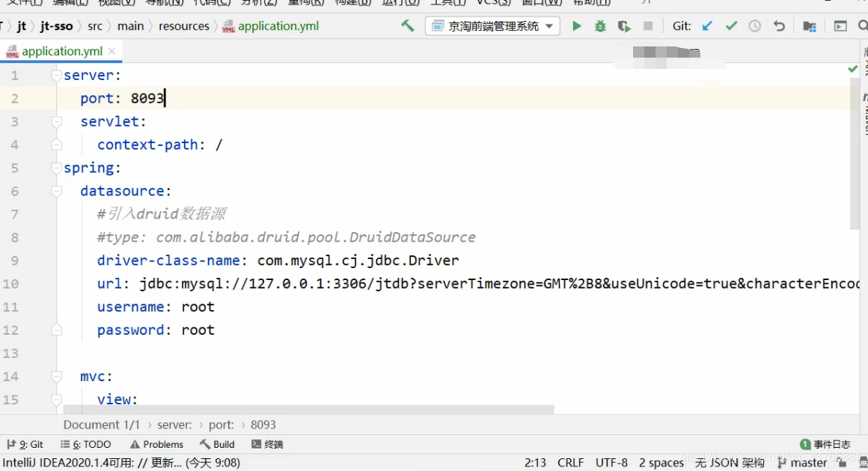868x471 pixels.
Task: Run with coverage shield icon
Action: coord(624,26)
